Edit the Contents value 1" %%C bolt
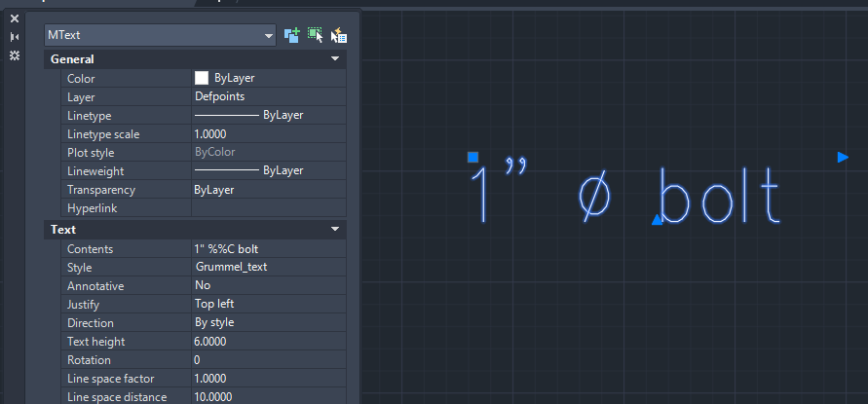Screen dimensions: 868x404 tap(269, 249)
